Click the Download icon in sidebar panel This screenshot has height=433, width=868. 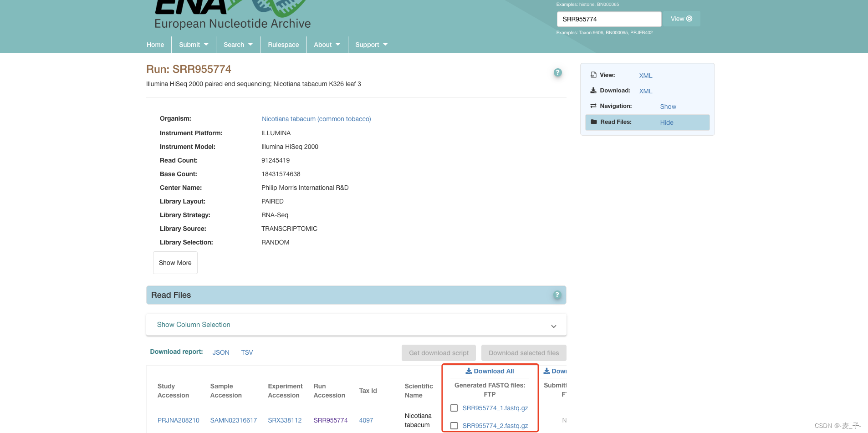click(x=593, y=90)
